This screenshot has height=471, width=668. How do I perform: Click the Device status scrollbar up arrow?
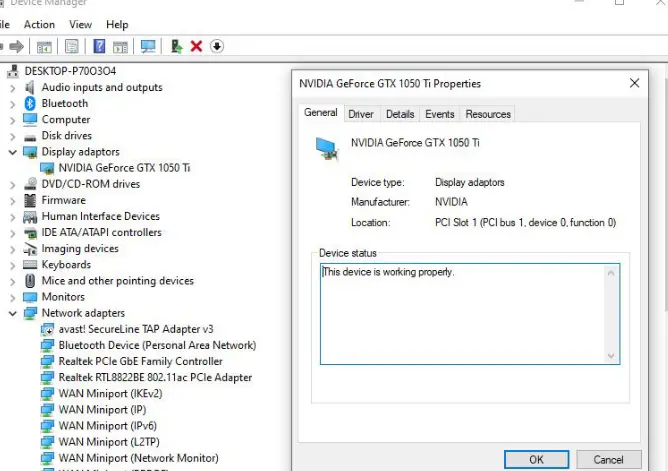[x=611, y=273]
